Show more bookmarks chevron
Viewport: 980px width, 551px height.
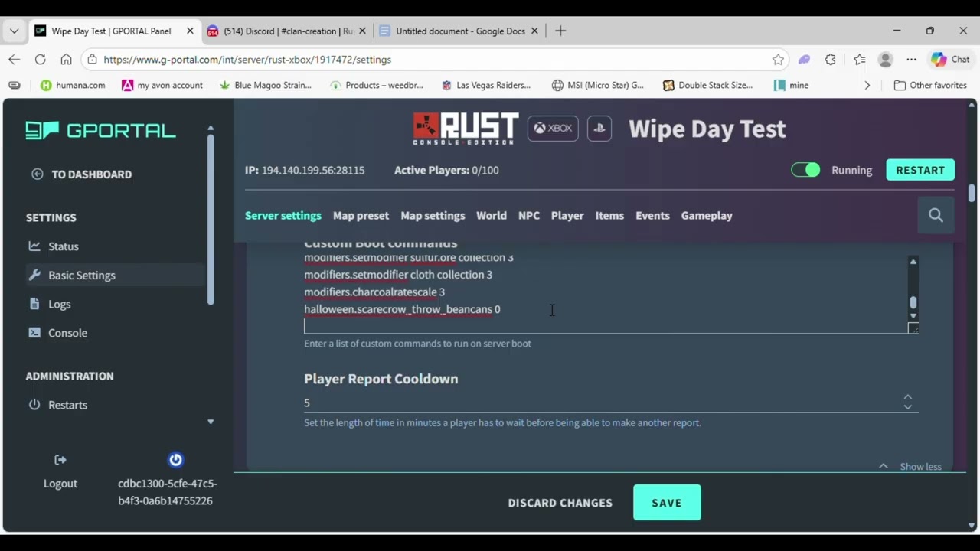pos(867,86)
